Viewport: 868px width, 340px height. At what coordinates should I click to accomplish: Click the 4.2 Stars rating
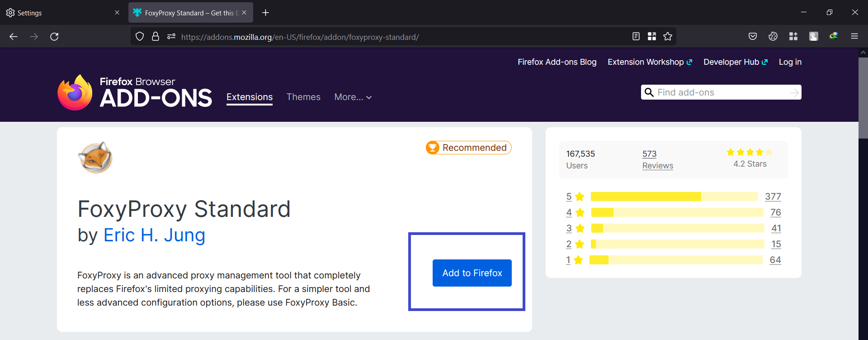750,158
